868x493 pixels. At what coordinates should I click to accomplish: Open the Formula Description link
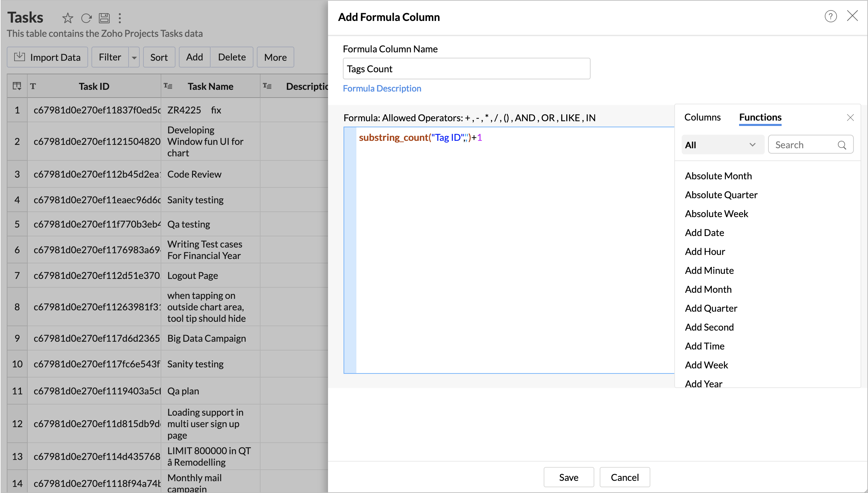[382, 88]
